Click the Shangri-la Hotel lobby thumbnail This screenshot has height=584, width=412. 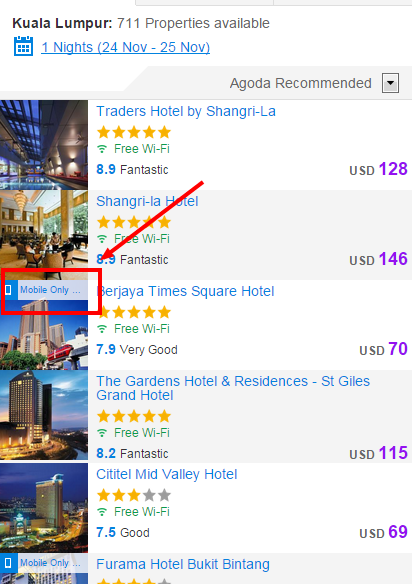coord(44,235)
